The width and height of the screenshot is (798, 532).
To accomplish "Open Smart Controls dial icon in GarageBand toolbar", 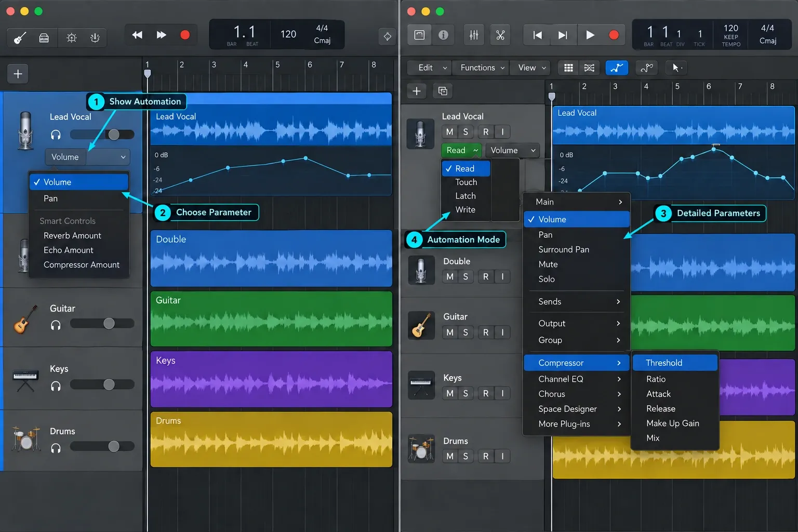I will (x=72, y=37).
